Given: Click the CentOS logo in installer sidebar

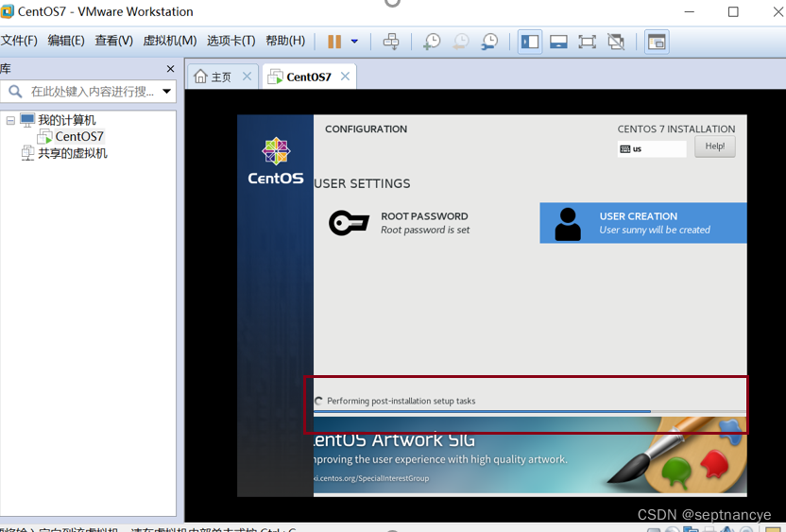Looking at the screenshot, I should pos(276,161).
